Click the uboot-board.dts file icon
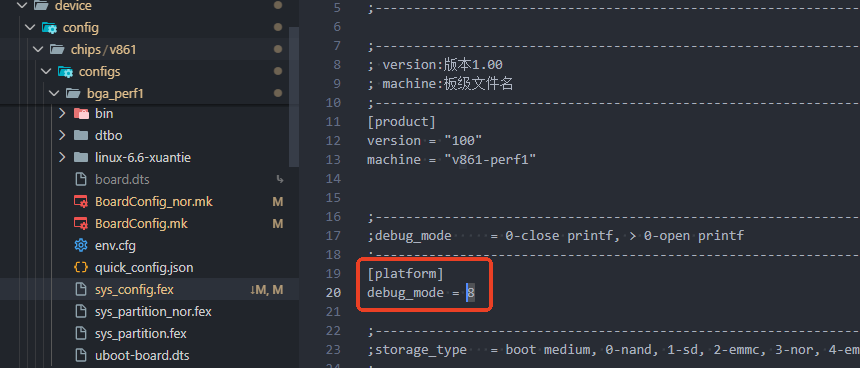This screenshot has height=368, width=860. pyautogui.click(x=81, y=355)
